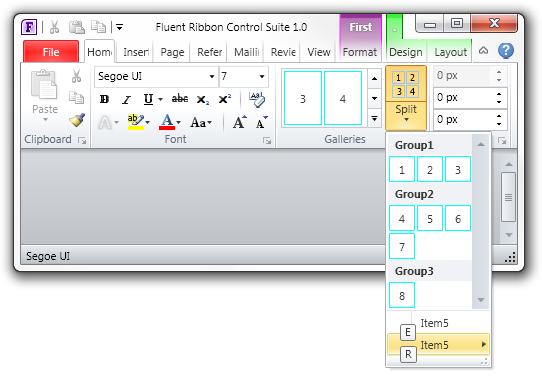Click the Split button's grid icon
Image resolution: width=542 pixels, height=376 pixels.
pyautogui.click(x=406, y=84)
